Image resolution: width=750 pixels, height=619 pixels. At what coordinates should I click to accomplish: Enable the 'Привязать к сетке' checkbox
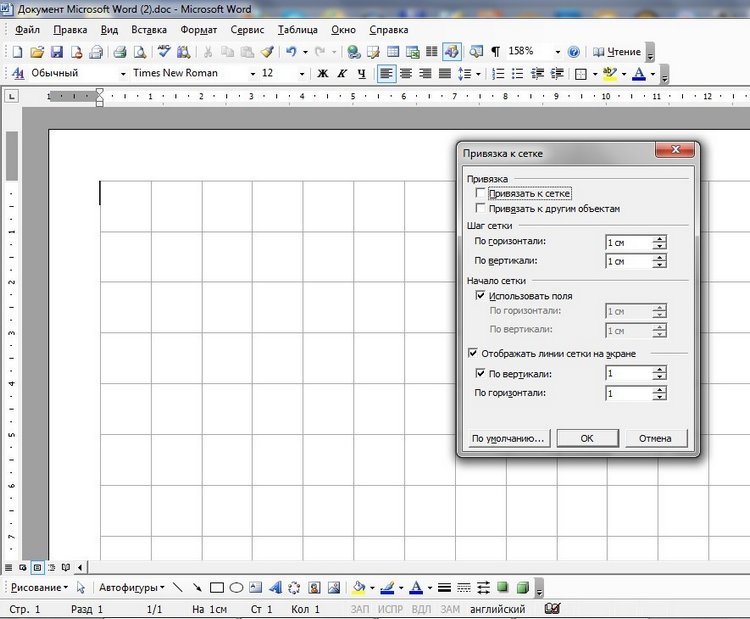[x=481, y=193]
